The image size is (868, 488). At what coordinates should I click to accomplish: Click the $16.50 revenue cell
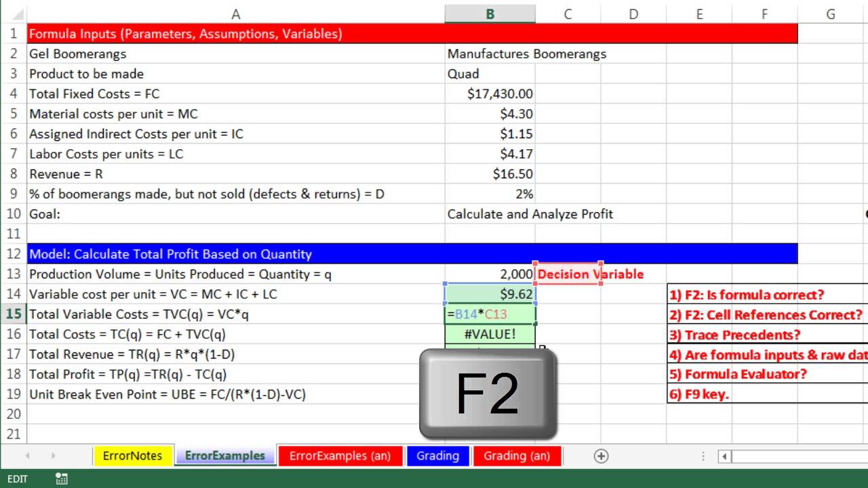pos(490,174)
